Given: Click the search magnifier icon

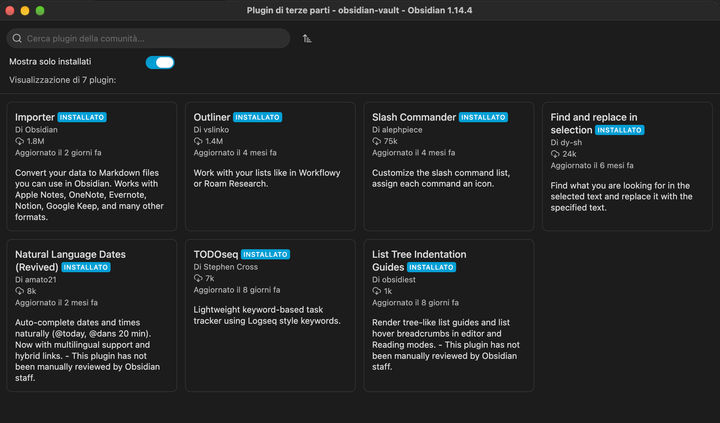Looking at the screenshot, I should click(17, 38).
